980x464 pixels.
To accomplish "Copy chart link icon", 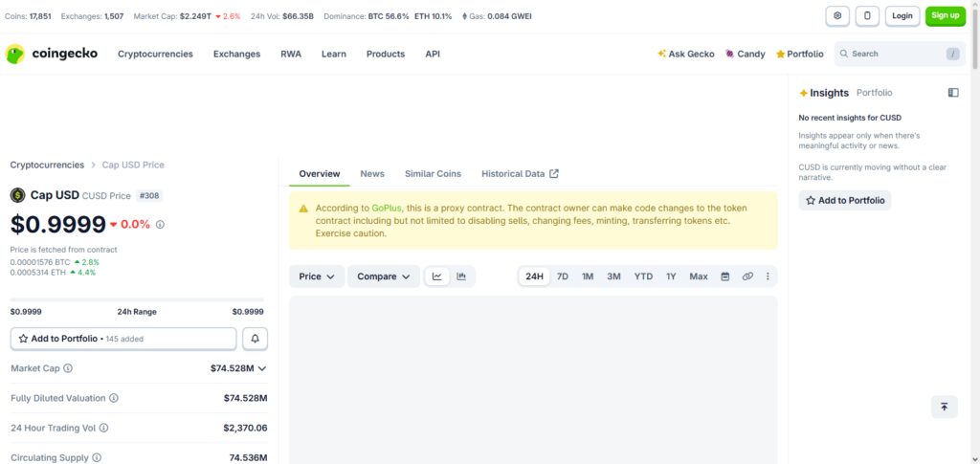I will click(747, 276).
